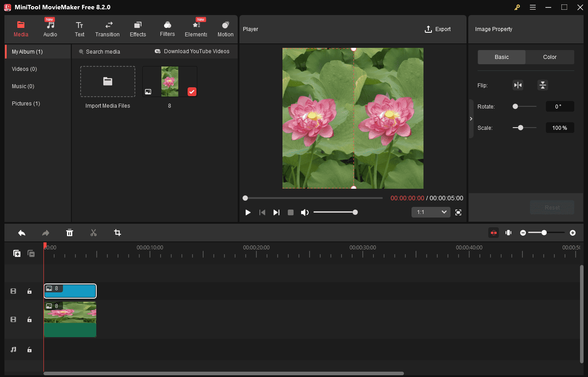Click the player progress seek bar
Image resolution: width=588 pixels, height=377 pixels.
pyautogui.click(x=313, y=198)
